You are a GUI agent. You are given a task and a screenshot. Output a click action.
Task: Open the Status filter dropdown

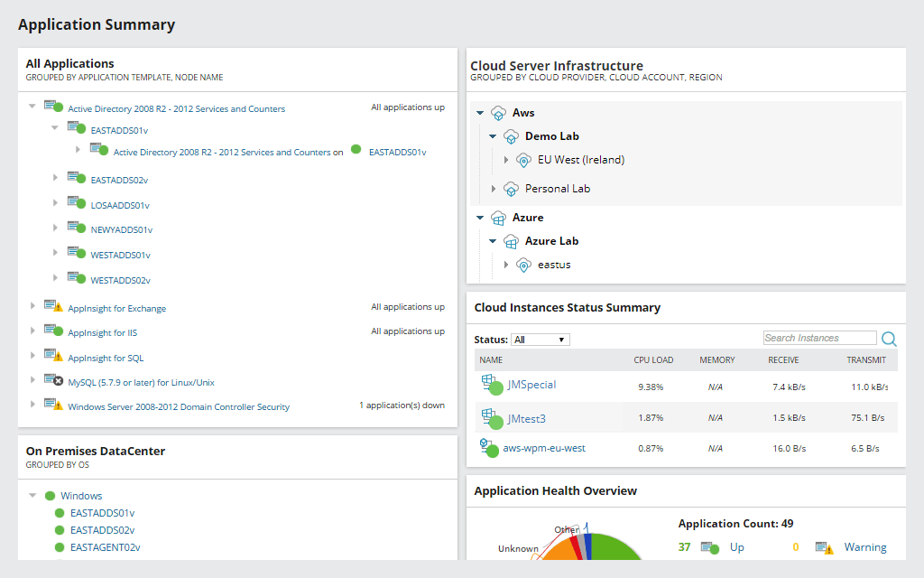540,339
